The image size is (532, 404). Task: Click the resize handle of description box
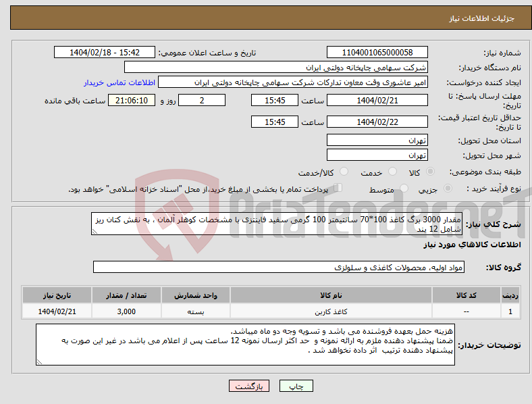coord(95,232)
